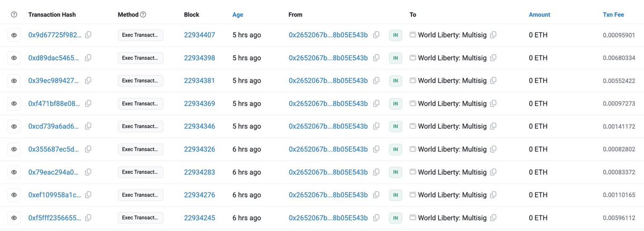Screen dimensions: 644x231
Task: Preview transaction 0x355687ec5d with eye icon
Action: click(x=14, y=149)
